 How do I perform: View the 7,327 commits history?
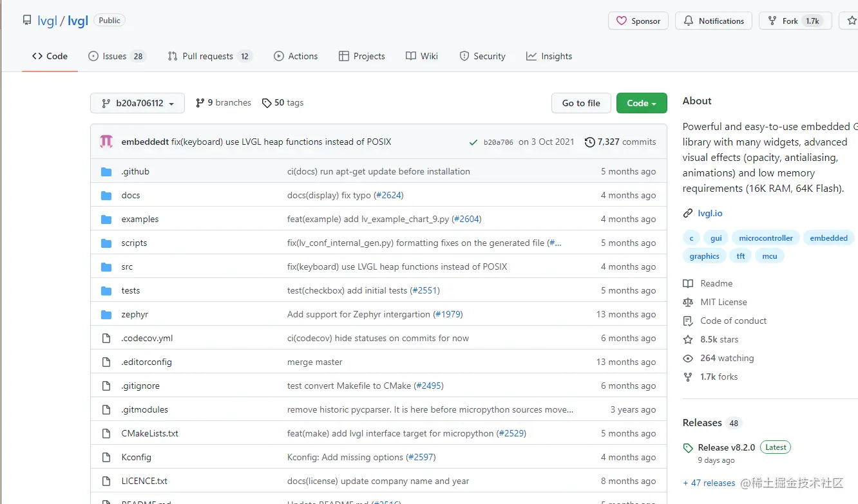(x=620, y=142)
